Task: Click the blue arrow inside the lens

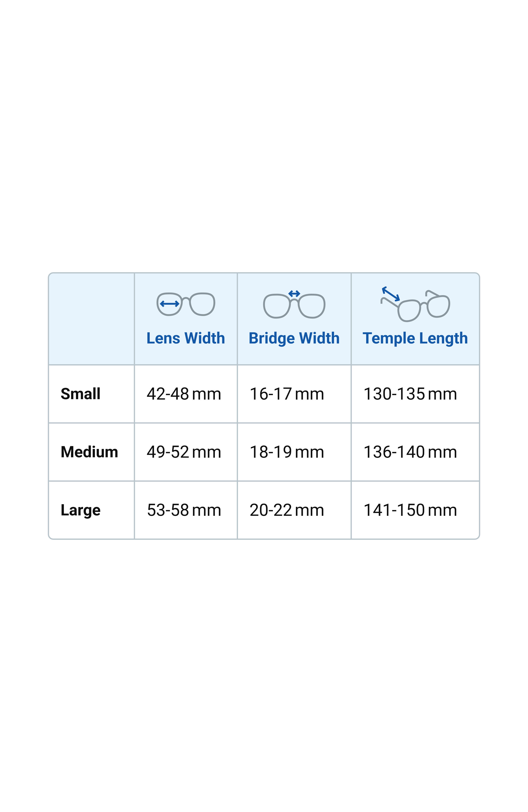Action: tap(170, 304)
